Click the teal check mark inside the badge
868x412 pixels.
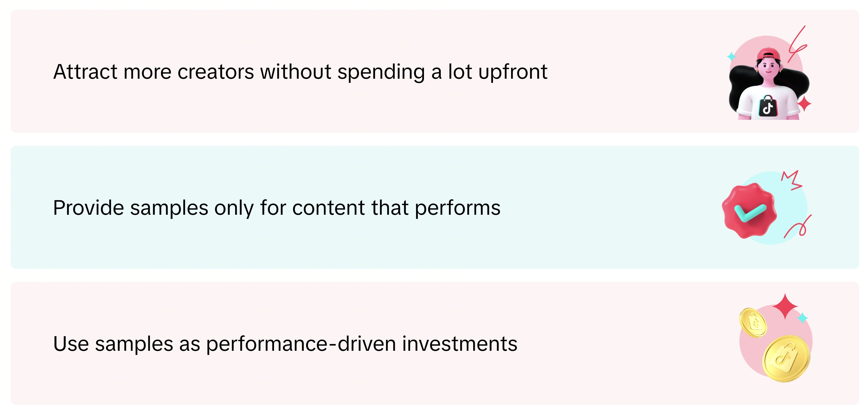tap(750, 213)
